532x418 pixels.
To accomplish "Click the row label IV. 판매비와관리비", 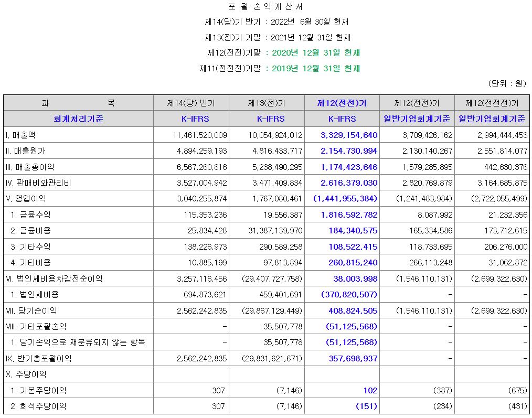I will [x=39, y=183].
